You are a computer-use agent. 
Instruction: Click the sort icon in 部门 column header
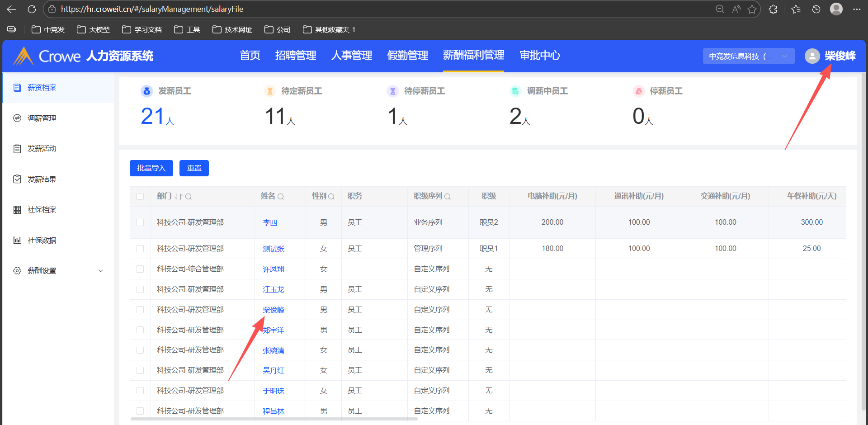pyautogui.click(x=179, y=197)
